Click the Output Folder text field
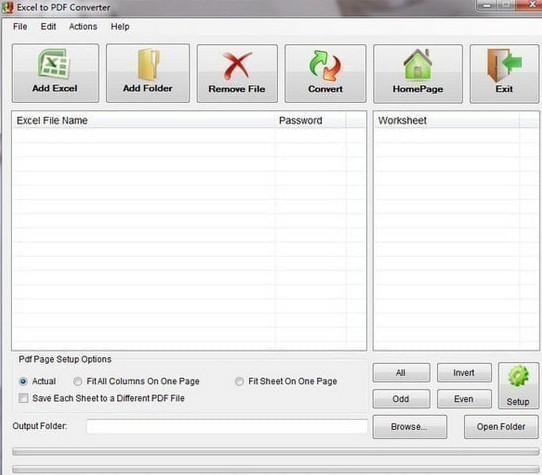This screenshot has width=542, height=475. pyautogui.click(x=227, y=426)
